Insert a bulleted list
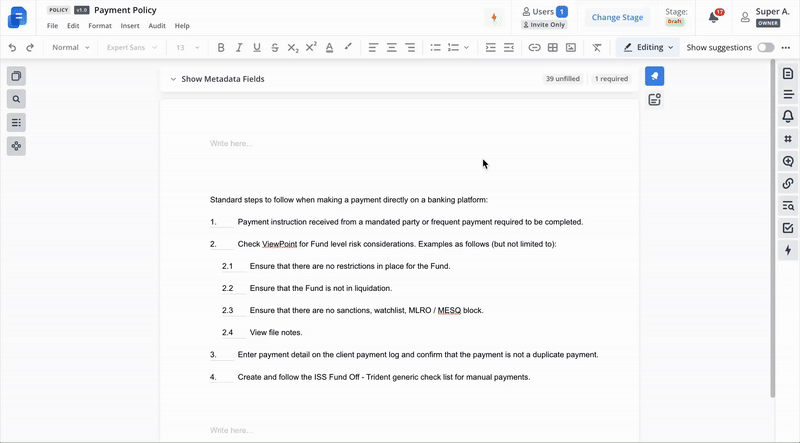This screenshot has height=443, width=800. (x=435, y=47)
